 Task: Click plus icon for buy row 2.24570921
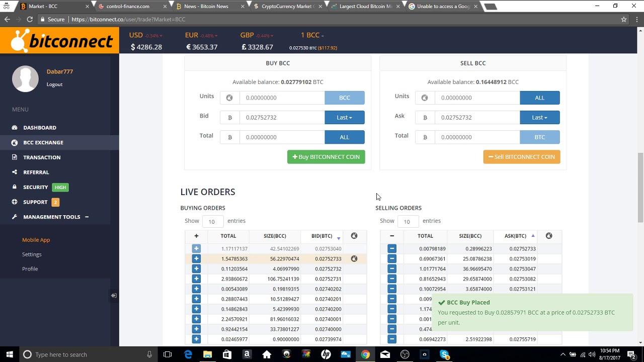point(196,319)
